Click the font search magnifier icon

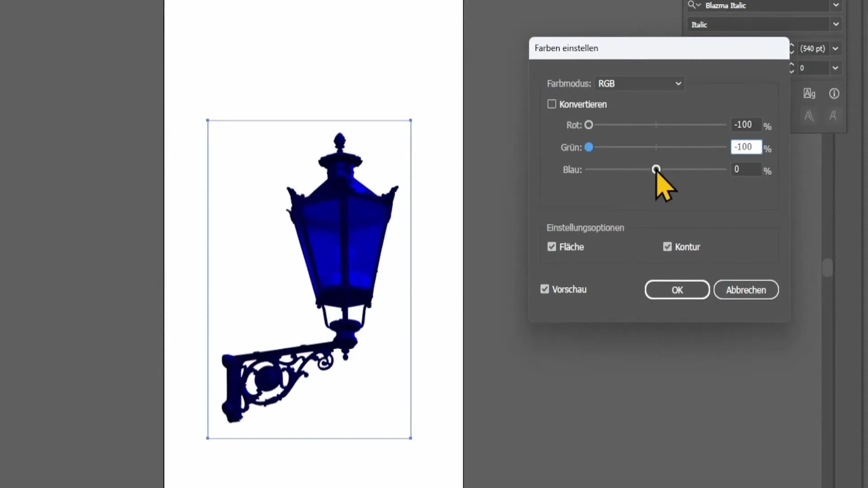coord(693,5)
